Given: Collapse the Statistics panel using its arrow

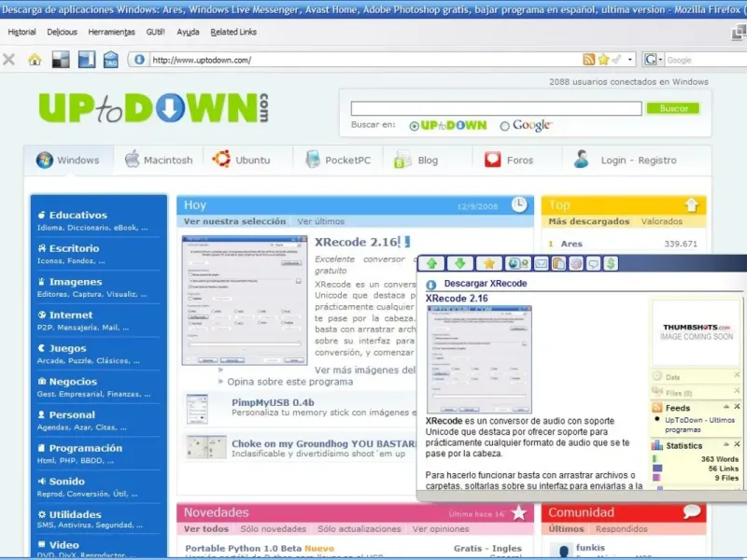Looking at the screenshot, I should (726, 444).
